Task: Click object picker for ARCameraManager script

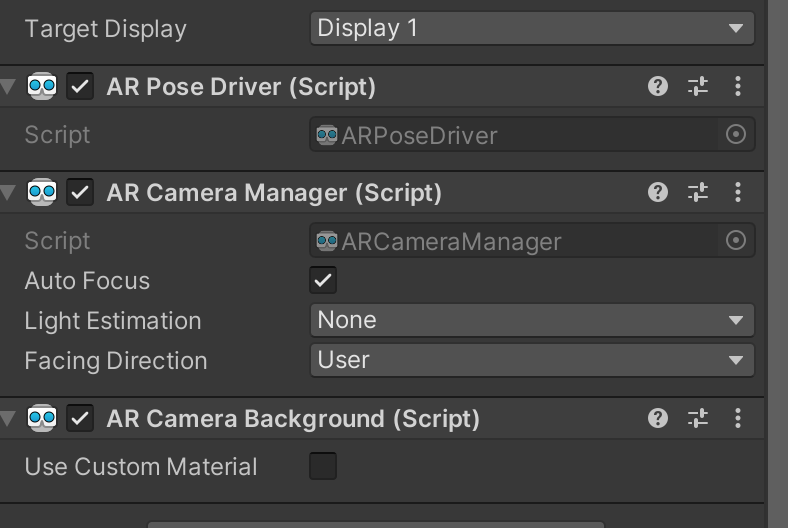Action: click(x=736, y=240)
